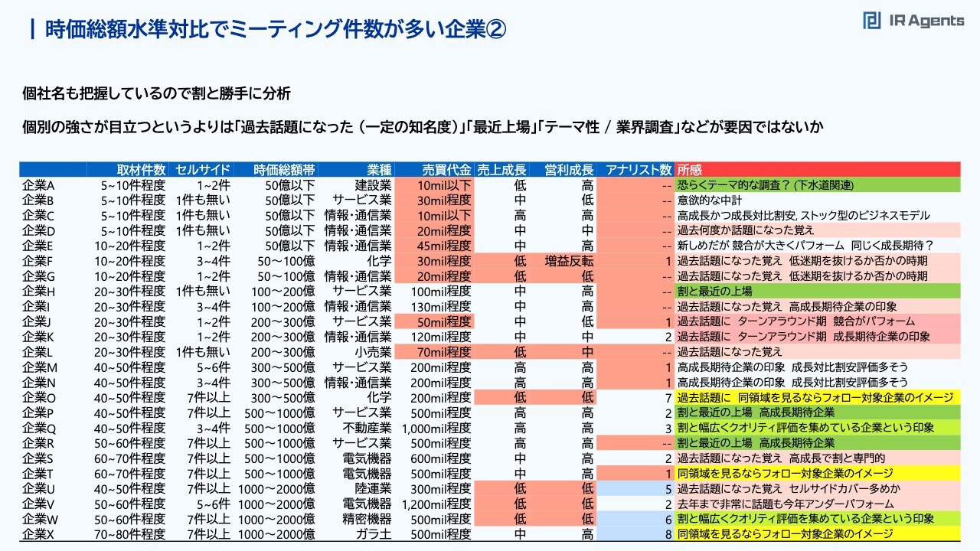The width and height of the screenshot is (980, 551).
Task: Click the 時価総額帯 column header
Action: pyautogui.click(x=286, y=170)
